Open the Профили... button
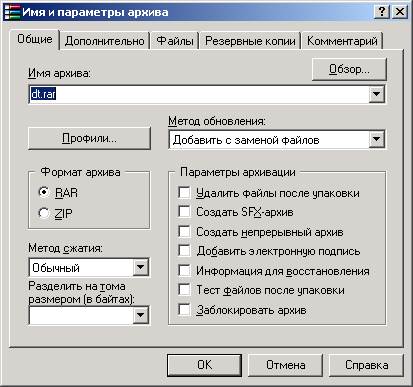Image resolution: width=413 pixels, height=387 pixels. point(89,138)
